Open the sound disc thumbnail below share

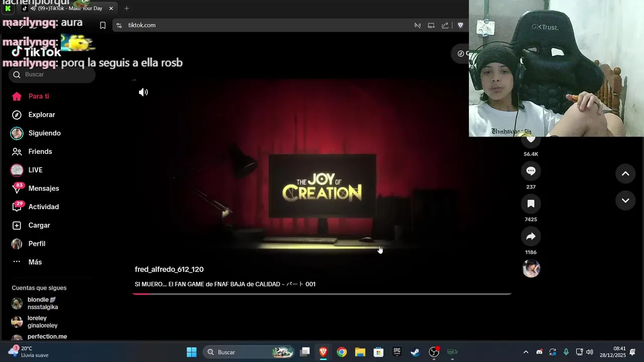pyautogui.click(x=531, y=268)
